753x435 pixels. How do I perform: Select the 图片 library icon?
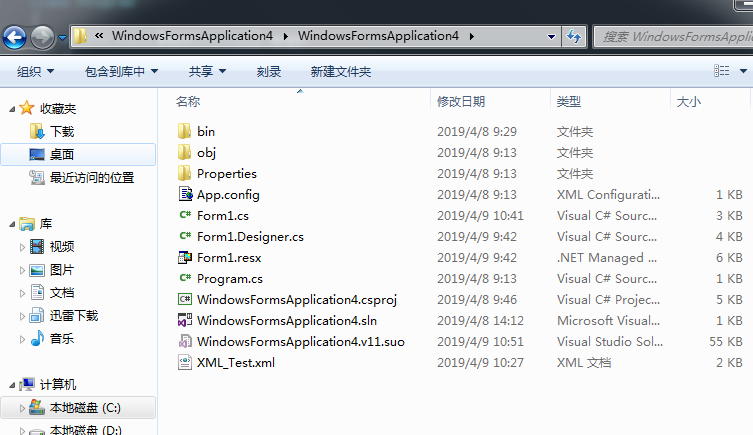pos(37,270)
